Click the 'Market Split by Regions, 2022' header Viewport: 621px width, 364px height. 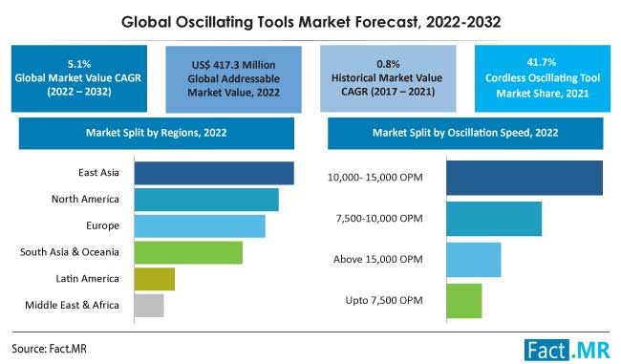157,133
